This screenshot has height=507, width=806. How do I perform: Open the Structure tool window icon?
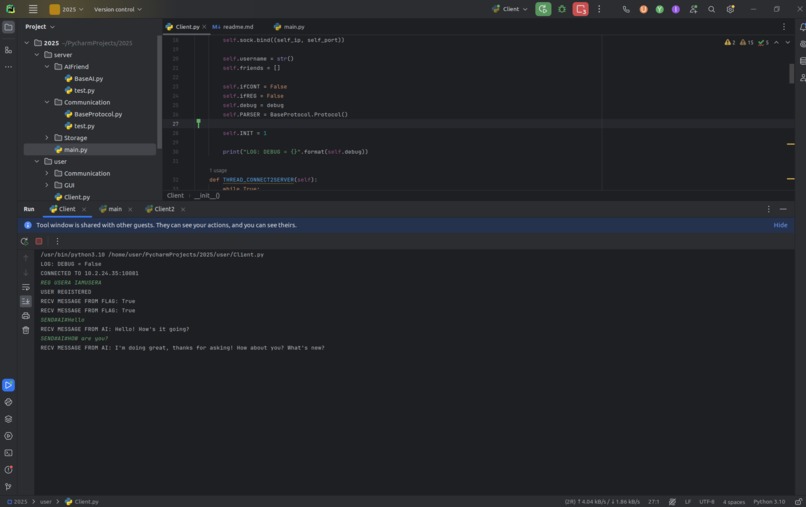(x=8, y=50)
